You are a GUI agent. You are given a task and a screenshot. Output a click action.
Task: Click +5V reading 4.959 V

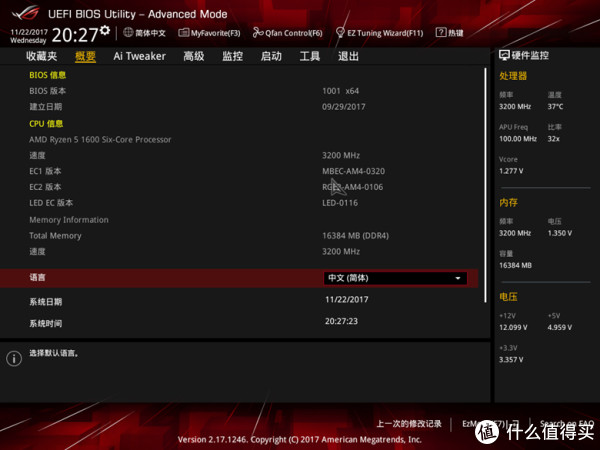(x=560, y=327)
